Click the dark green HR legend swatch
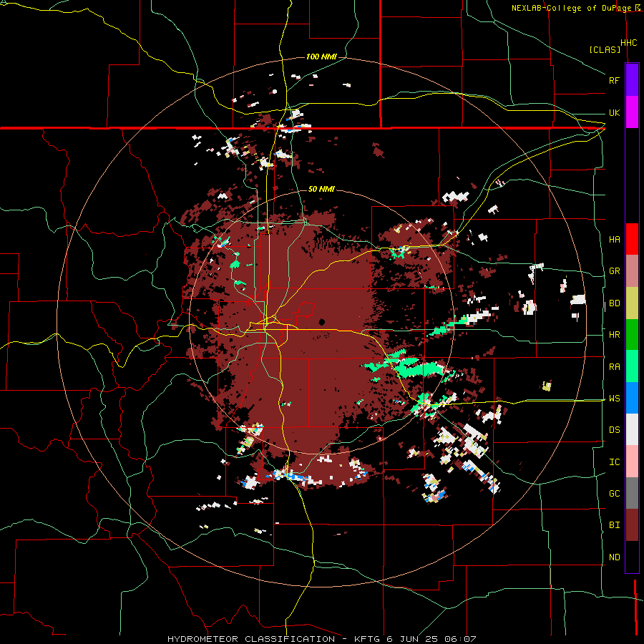The image size is (644, 644). 632,335
